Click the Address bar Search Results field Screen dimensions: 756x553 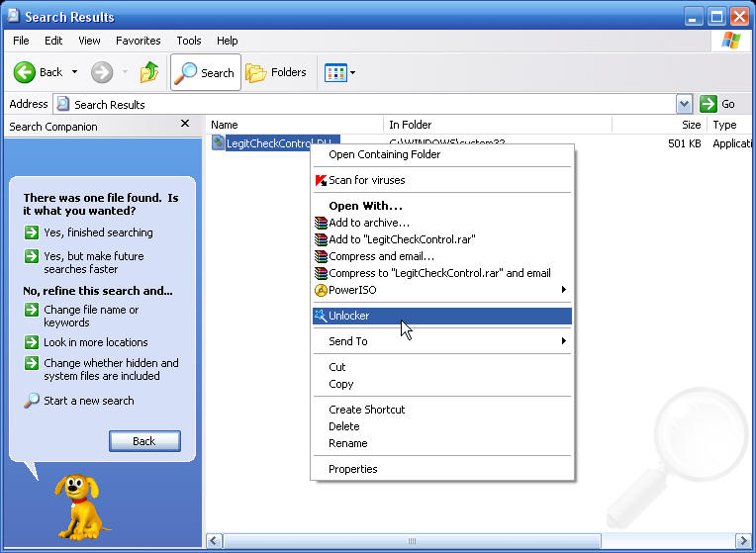pos(365,104)
